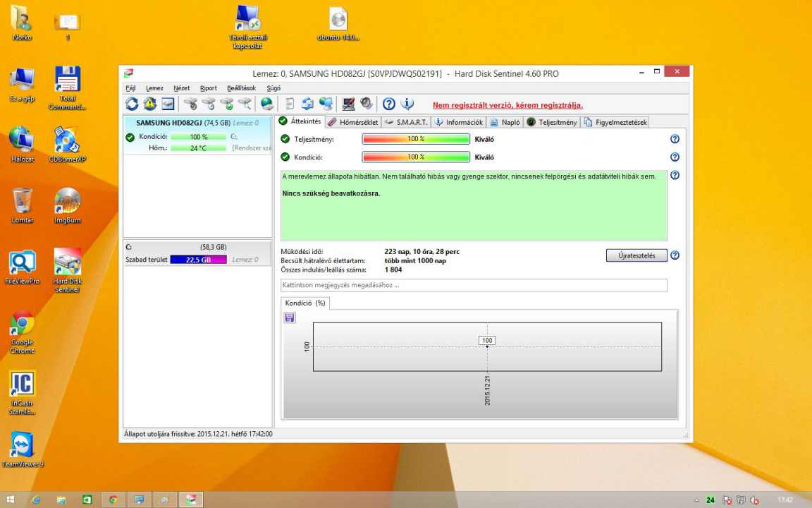Click the Teljesítmény 100 % progress bar
The width and height of the screenshot is (812, 508).
[x=416, y=139]
